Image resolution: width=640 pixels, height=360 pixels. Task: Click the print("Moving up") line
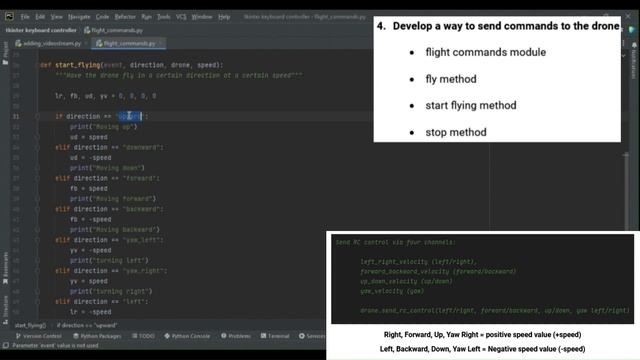(104, 127)
